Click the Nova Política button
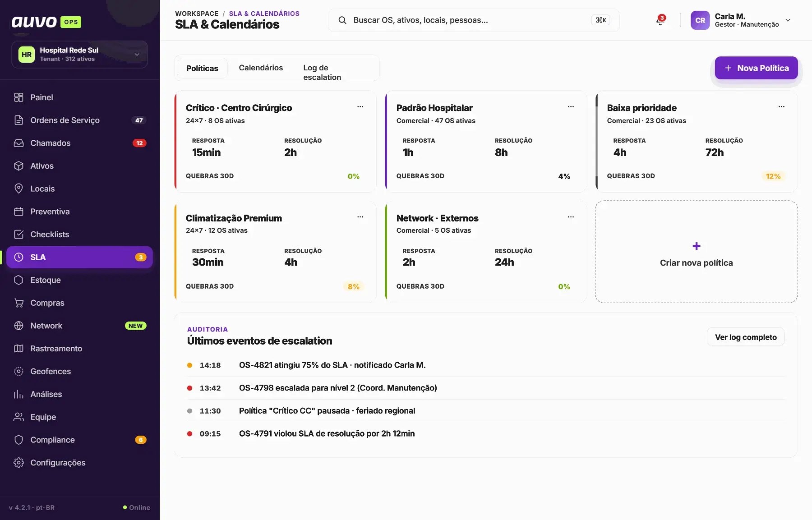This screenshot has height=520, width=812. point(756,68)
